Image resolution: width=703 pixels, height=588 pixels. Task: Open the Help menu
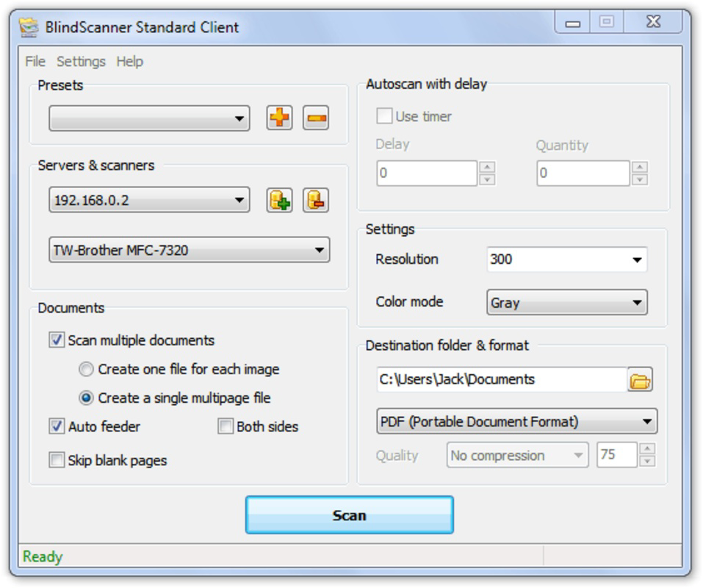[131, 62]
